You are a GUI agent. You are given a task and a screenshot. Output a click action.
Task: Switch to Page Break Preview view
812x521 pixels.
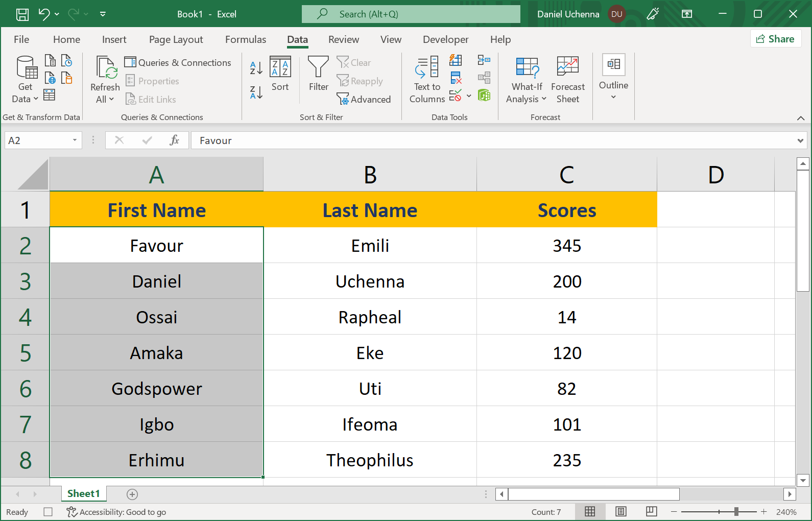pos(651,512)
